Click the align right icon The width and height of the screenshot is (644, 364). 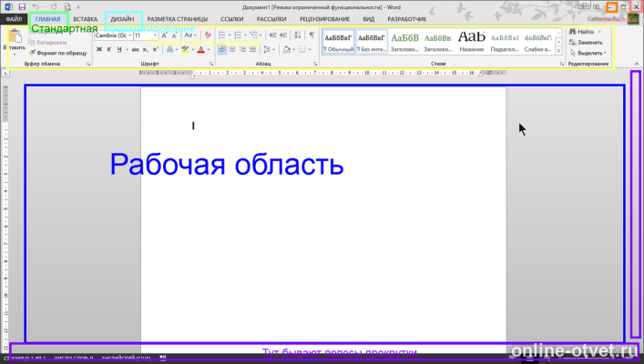coord(242,50)
